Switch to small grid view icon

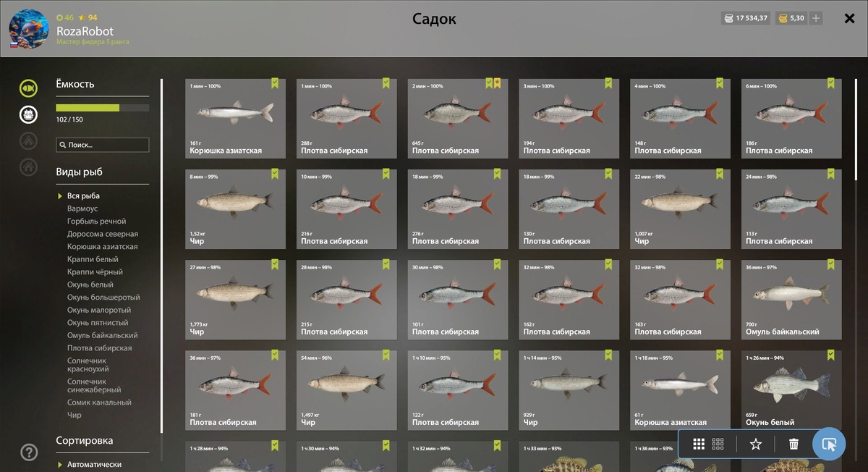coord(718,444)
